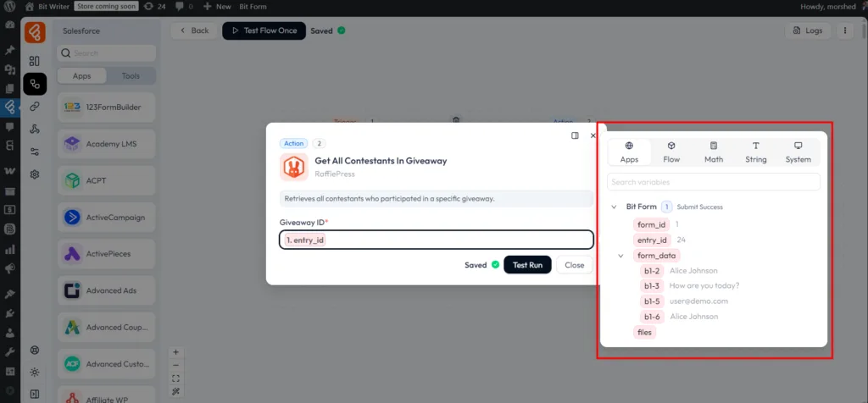Switch to Apps variables tab
This screenshot has height=403, width=868.
point(629,152)
